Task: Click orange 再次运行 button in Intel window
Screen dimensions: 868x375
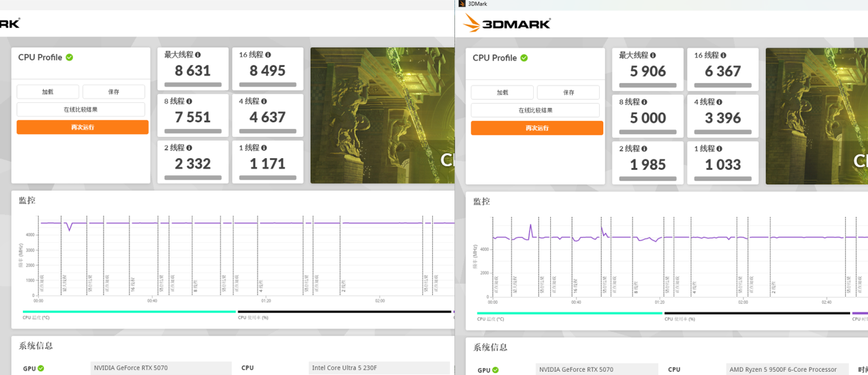Action: (x=83, y=127)
